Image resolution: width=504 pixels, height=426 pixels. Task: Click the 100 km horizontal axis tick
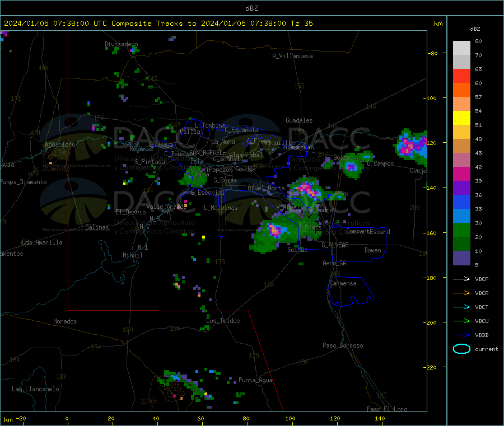pyautogui.click(x=290, y=419)
